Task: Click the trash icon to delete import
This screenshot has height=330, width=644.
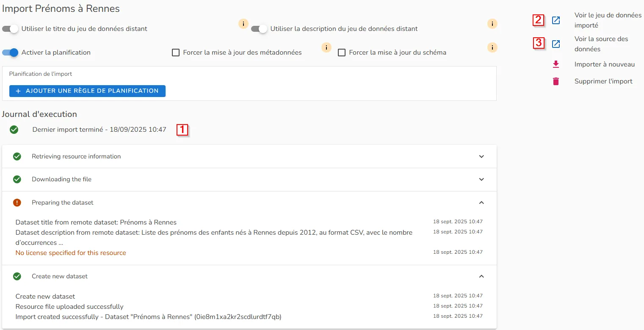Action: (556, 81)
